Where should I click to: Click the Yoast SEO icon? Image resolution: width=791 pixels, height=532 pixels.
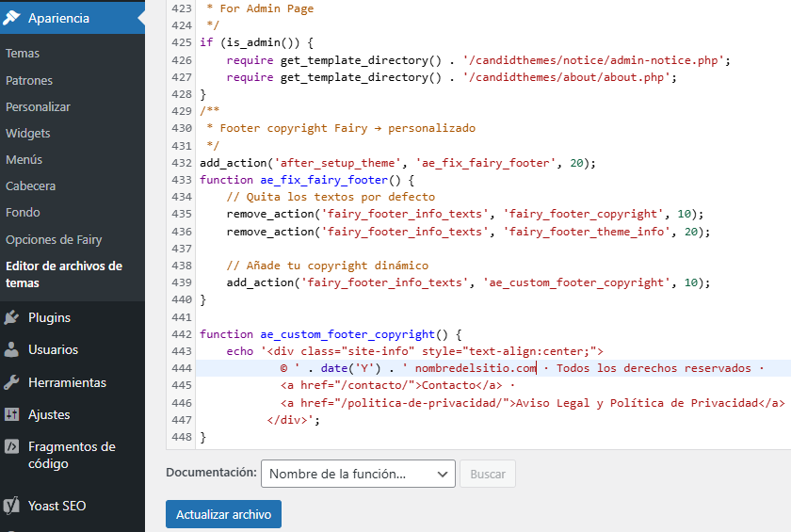point(12,507)
